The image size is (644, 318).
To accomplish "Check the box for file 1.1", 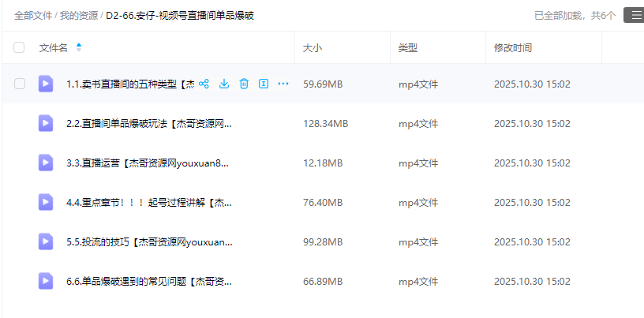I will click(x=19, y=84).
